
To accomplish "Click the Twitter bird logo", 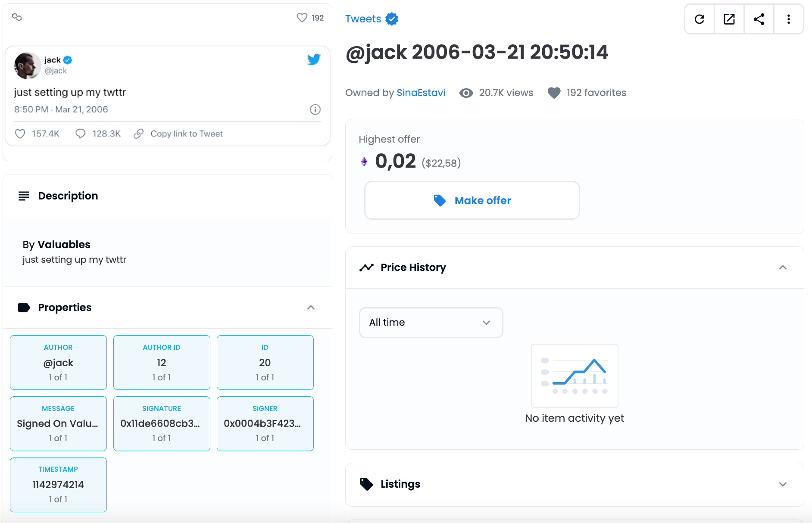I will point(314,59).
